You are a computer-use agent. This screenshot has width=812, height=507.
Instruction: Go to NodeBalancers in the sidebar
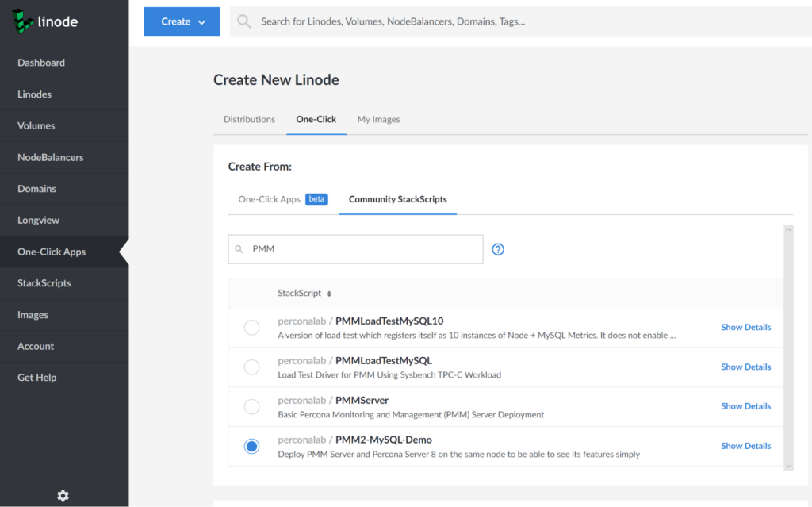click(x=50, y=157)
